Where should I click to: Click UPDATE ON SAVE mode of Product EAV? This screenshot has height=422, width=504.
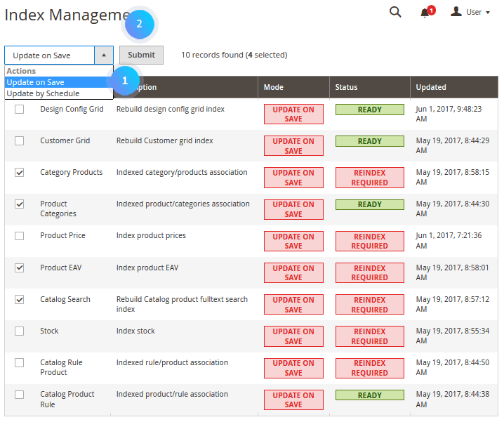point(293,272)
